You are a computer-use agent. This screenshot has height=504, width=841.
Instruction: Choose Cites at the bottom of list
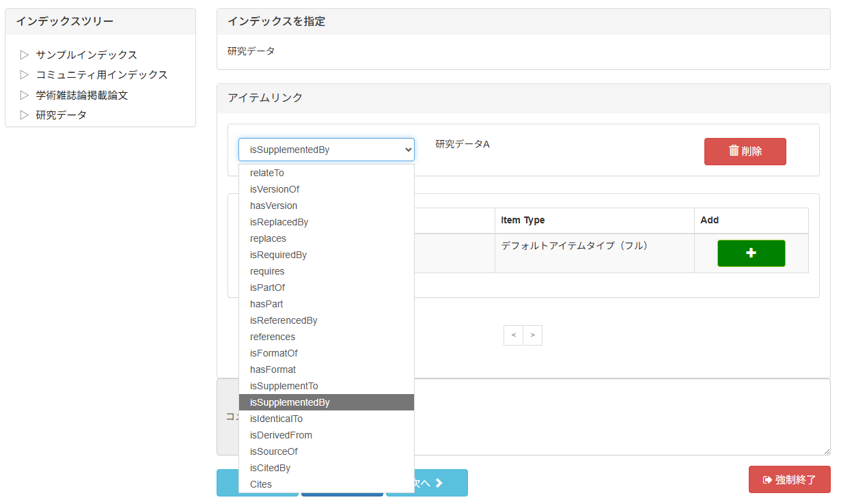pos(261,484)
